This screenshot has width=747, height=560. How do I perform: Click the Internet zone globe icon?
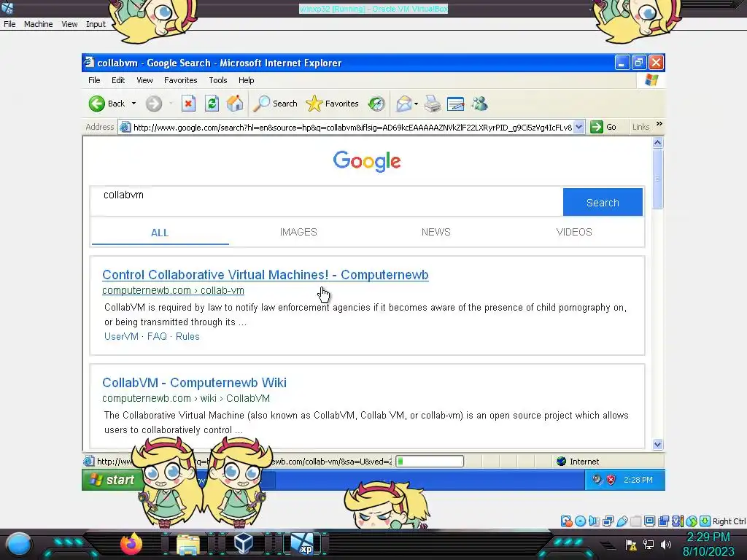561,461
